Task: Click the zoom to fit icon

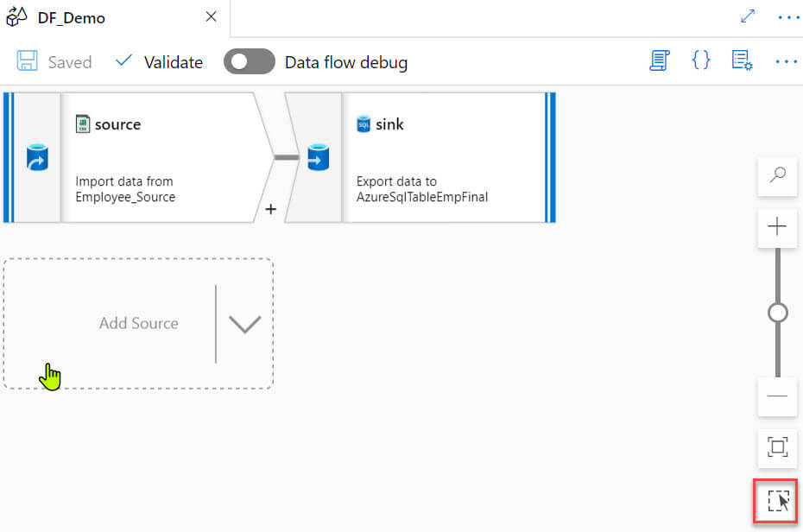Action: (777, 446)
